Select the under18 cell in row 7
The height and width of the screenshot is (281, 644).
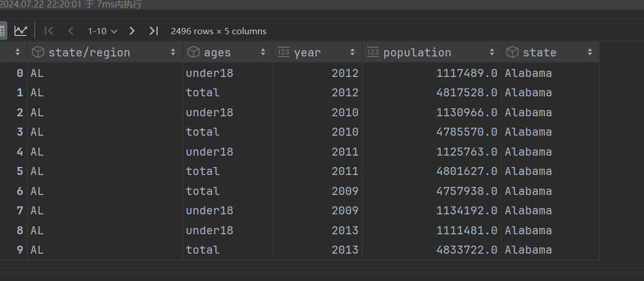pos(210,210)
